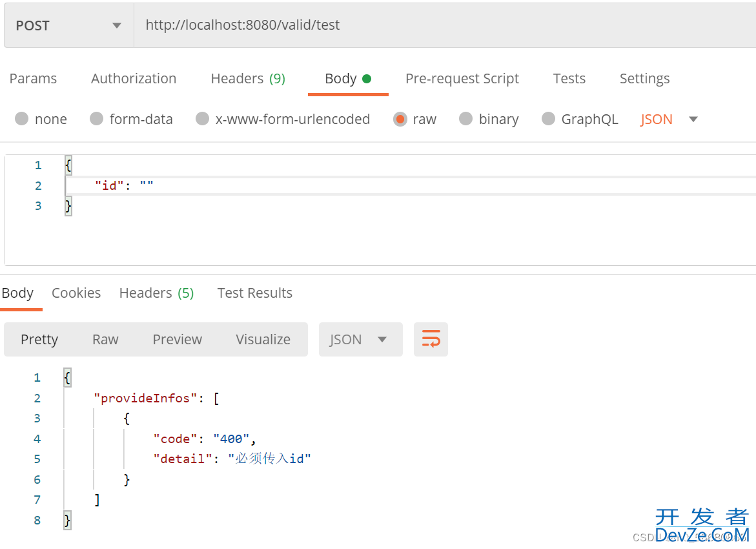The width and height of the screenshot is (756, 549).
Task: Switch response view to Visualize
Action: point(263,340)
